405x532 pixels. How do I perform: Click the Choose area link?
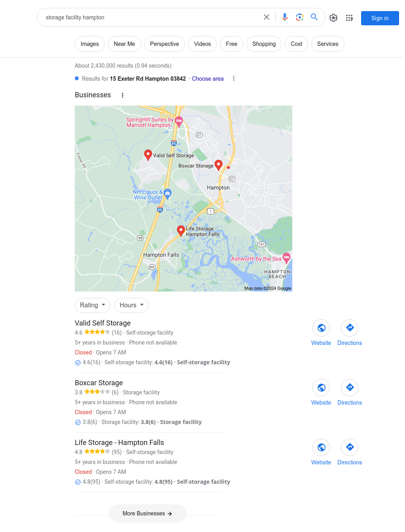coord(208,79)
